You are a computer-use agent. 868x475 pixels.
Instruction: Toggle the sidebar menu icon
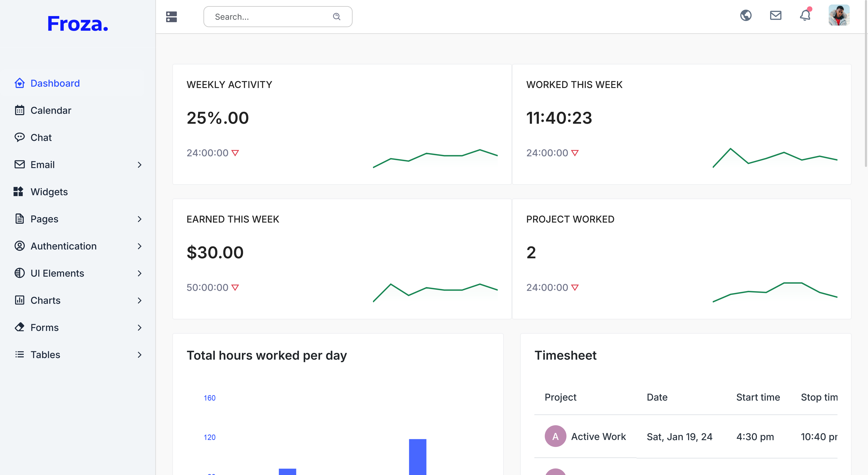tap(171, 17)
